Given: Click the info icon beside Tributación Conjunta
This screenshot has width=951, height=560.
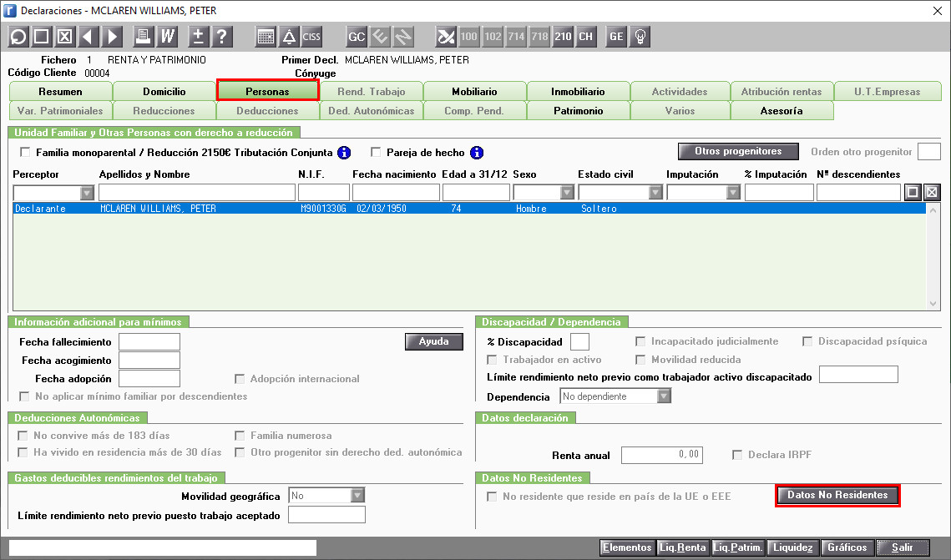Looking at the screenshot, I should point(344,153).
